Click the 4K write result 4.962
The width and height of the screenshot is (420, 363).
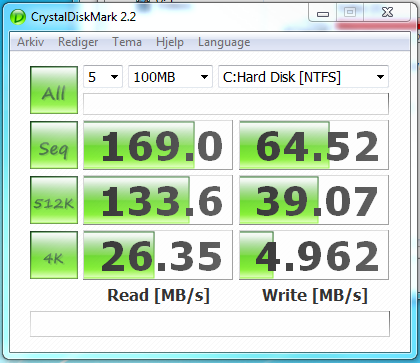coord(314,255)
